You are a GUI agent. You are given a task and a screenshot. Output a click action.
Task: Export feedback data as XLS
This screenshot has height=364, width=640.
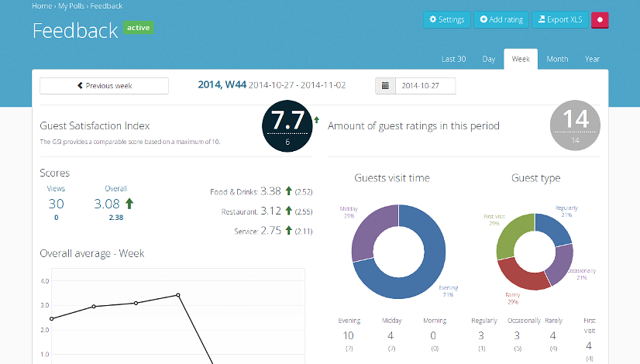point(559,20)
